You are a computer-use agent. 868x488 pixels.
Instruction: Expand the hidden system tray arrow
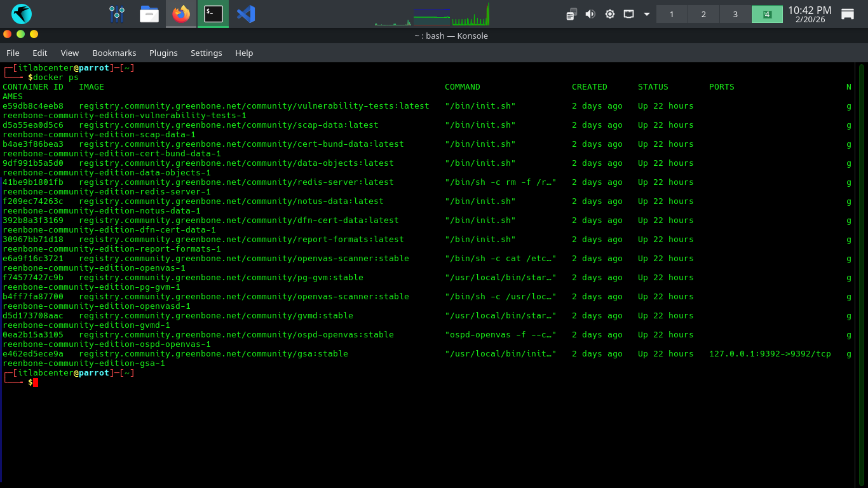point(647,14)
